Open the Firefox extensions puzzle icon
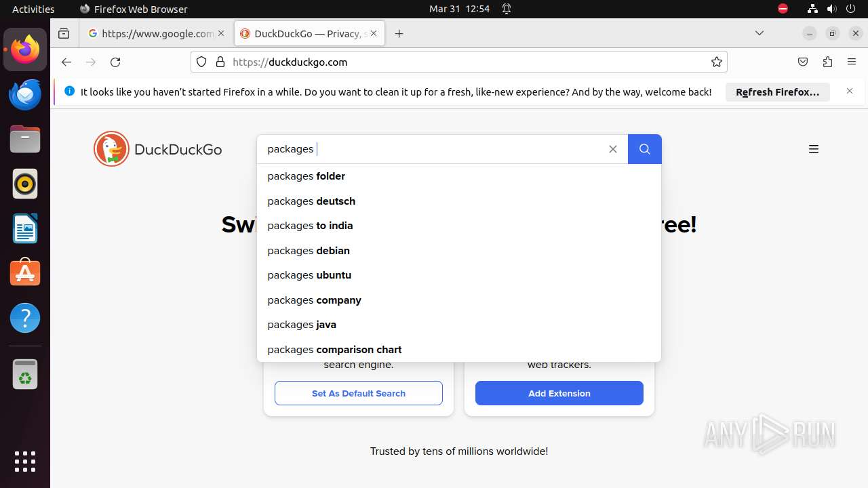Image resolution: width=868 pixels, height=488 pixels. click(827, 62)
